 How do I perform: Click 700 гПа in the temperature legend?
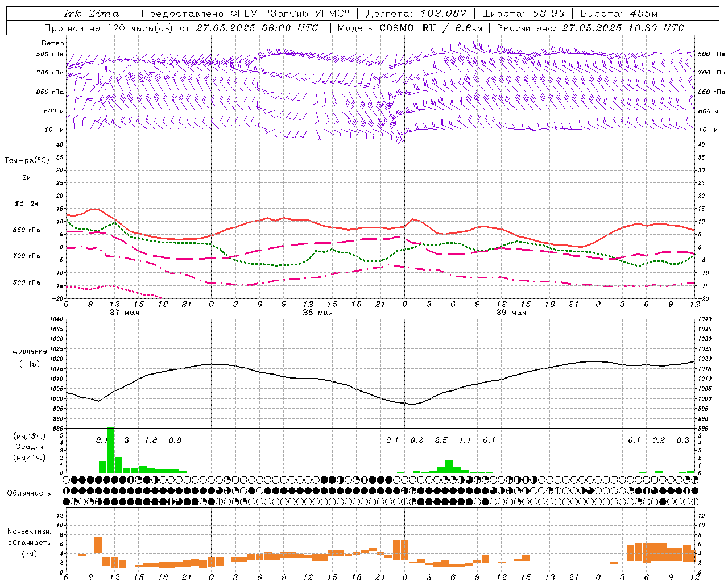point(27,256)
